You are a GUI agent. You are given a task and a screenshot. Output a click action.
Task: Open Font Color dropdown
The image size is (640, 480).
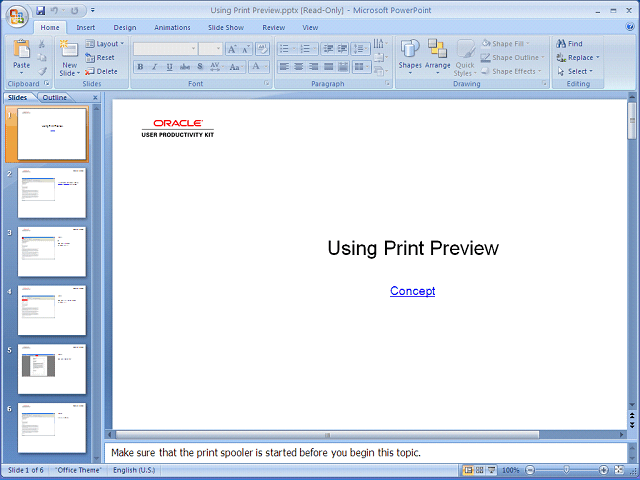tap(259, 67)
